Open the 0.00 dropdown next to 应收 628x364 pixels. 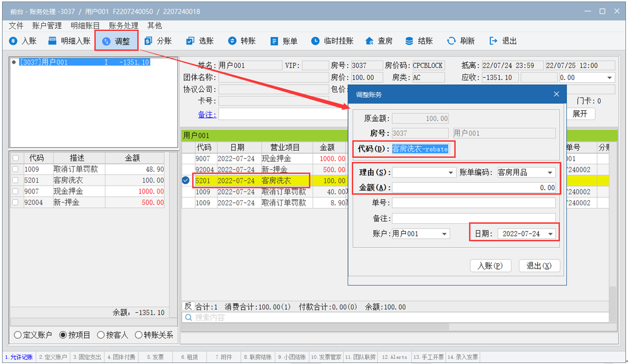click(610, 78)
